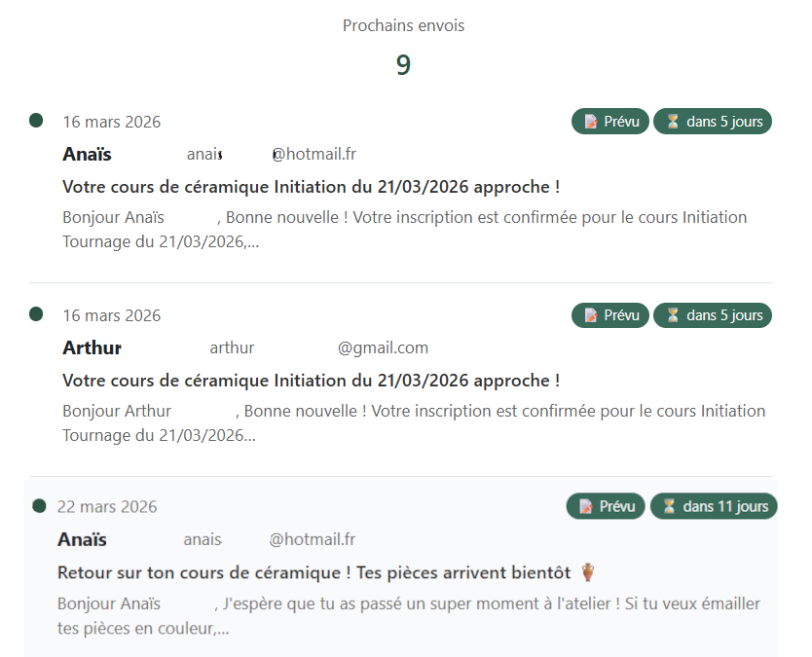Select the Prochains envois header
Viewport: 812px width, 657px height.
pos(403,25)
